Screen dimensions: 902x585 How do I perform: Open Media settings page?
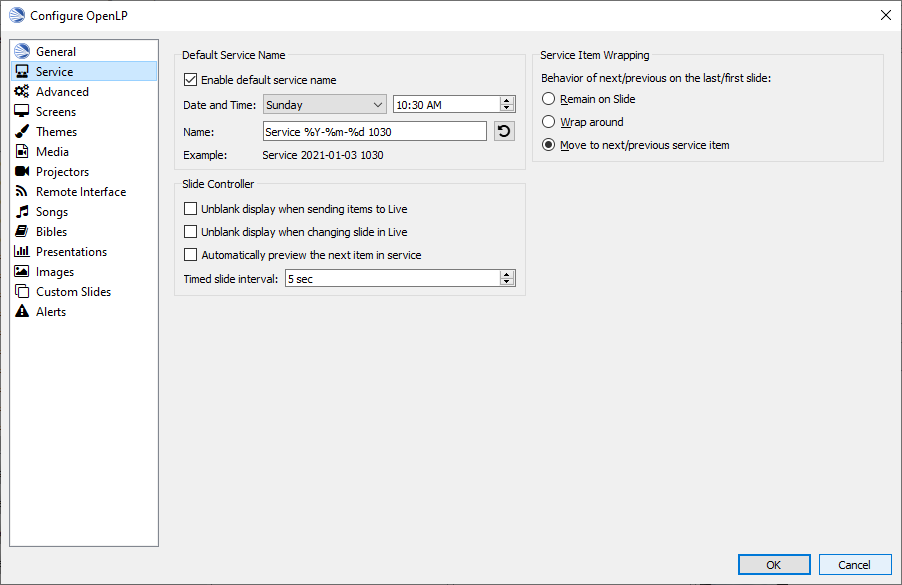tap(84, 151)
